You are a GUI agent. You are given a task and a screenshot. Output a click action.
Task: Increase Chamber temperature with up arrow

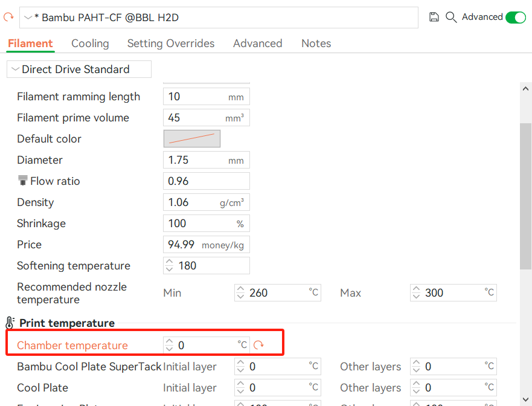(x=169, y=341)
